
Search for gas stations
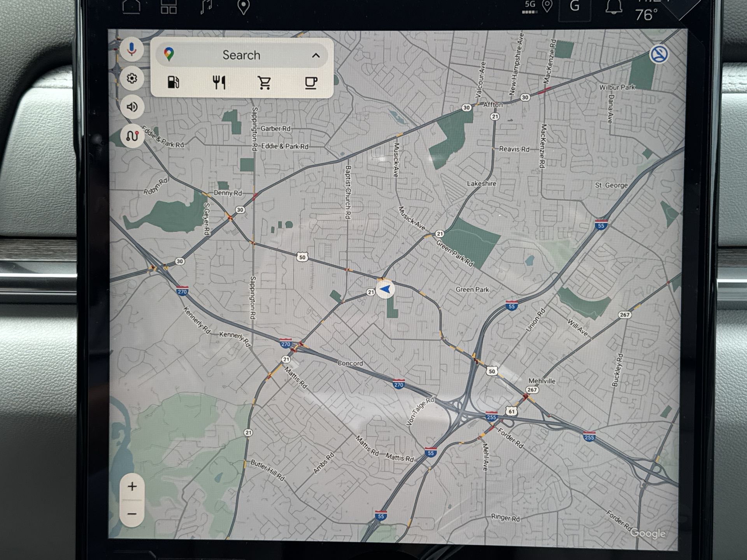173,82
